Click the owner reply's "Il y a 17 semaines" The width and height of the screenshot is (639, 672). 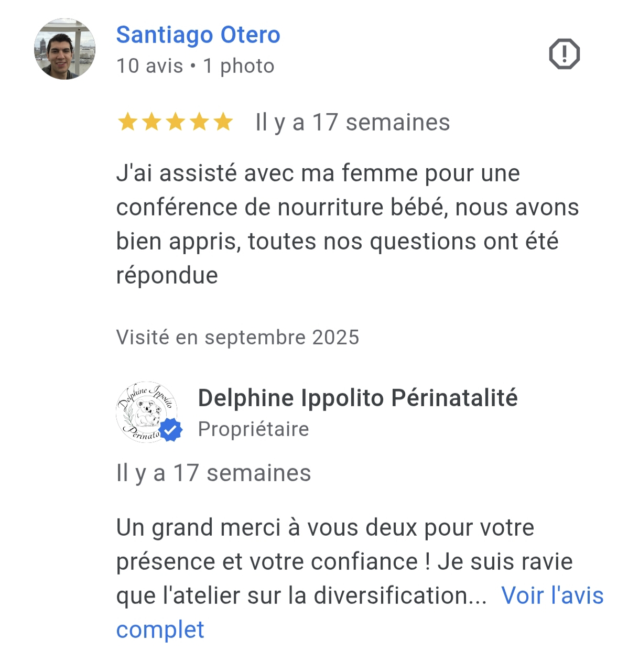click(x=213, y=473)
